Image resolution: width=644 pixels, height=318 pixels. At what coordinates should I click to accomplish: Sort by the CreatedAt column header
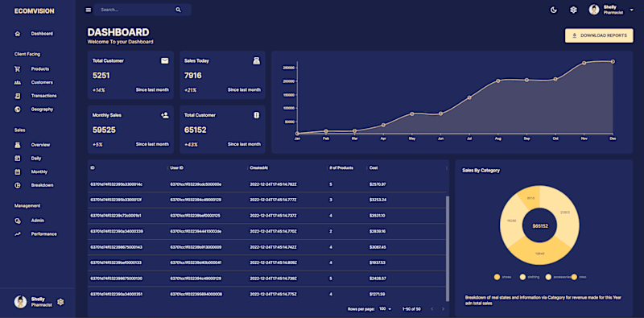click(x=258, y=168)
